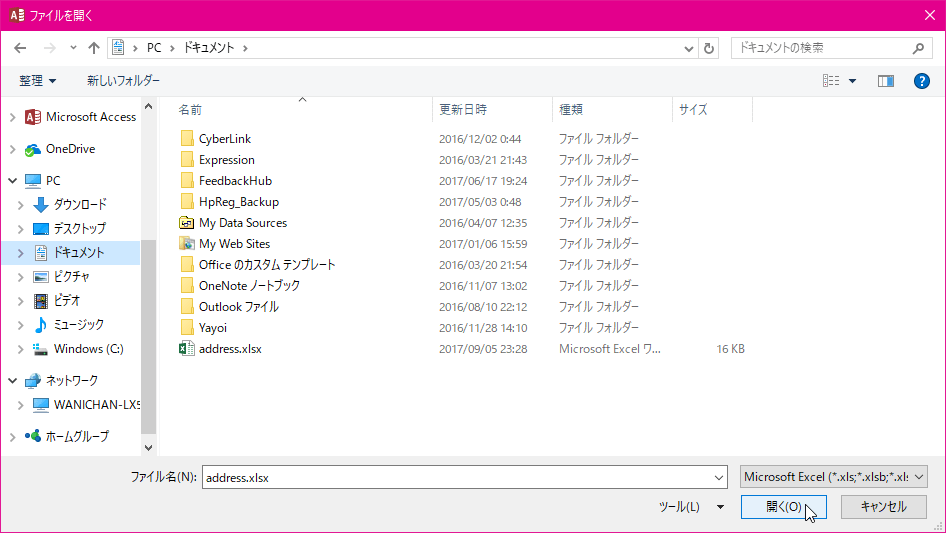946x533 pixels.
Task: Click the 開く(O) button
Action: pyautogui.click(x=784, y=507)
